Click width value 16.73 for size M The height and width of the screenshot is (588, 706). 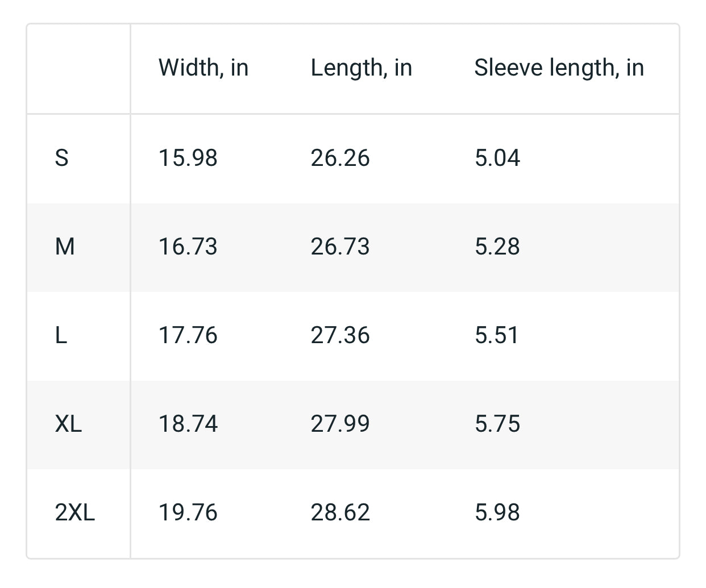point(188,247)
